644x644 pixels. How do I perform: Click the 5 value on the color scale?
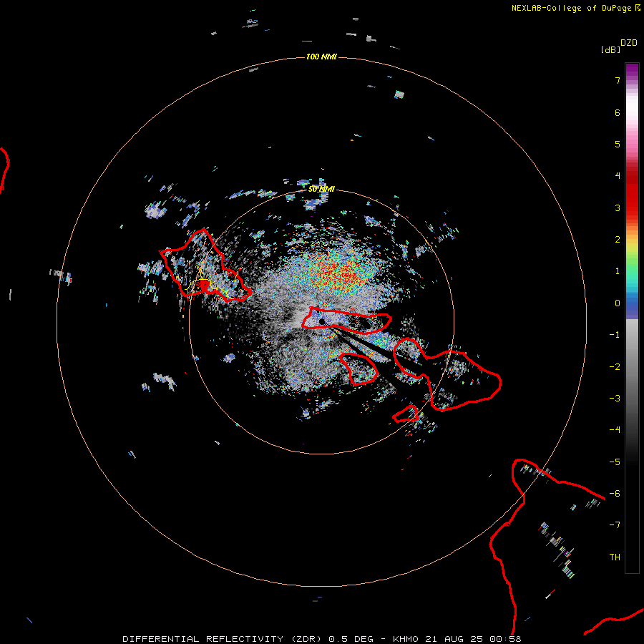point(618,144)
